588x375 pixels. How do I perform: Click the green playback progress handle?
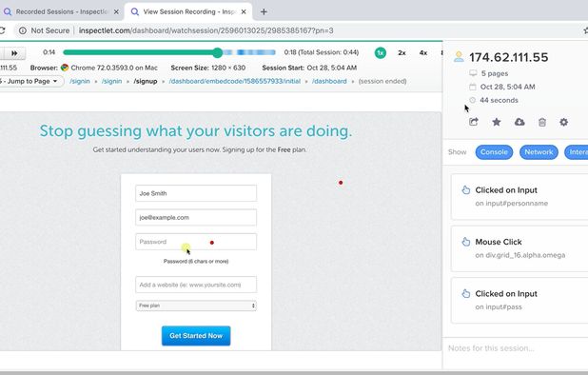(x=218, y=52)
